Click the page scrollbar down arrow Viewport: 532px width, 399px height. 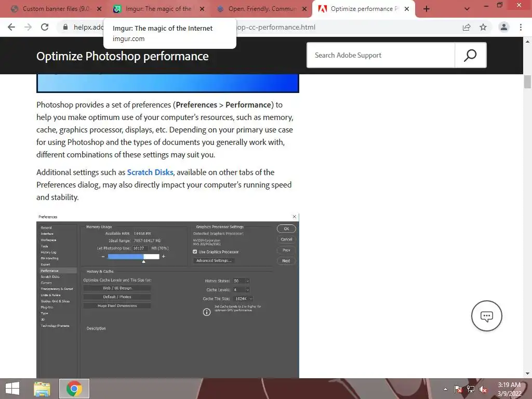528,374
